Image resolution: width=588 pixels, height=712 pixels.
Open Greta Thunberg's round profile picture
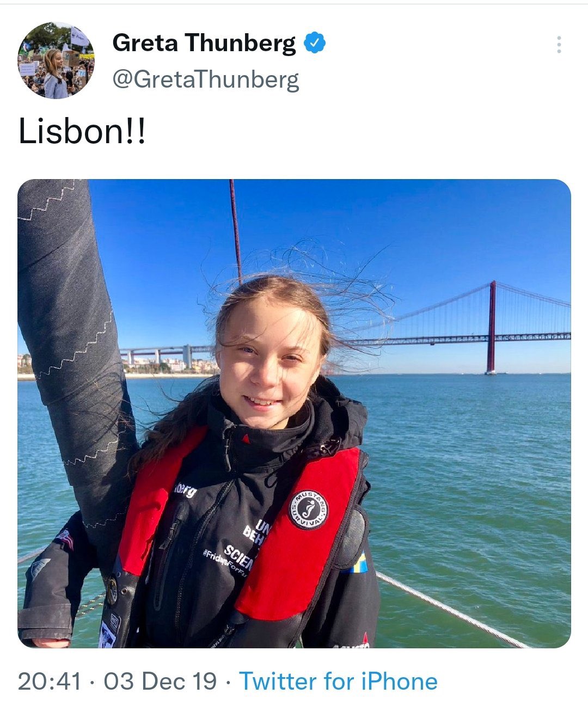pyautogui.click(x=56, y=60)
